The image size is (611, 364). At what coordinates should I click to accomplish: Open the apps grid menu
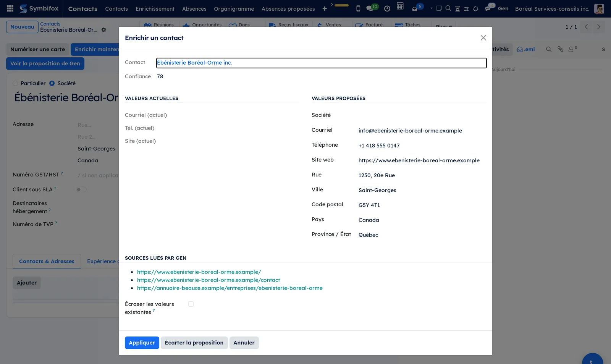pyautogui.click(x=10, y=8)
